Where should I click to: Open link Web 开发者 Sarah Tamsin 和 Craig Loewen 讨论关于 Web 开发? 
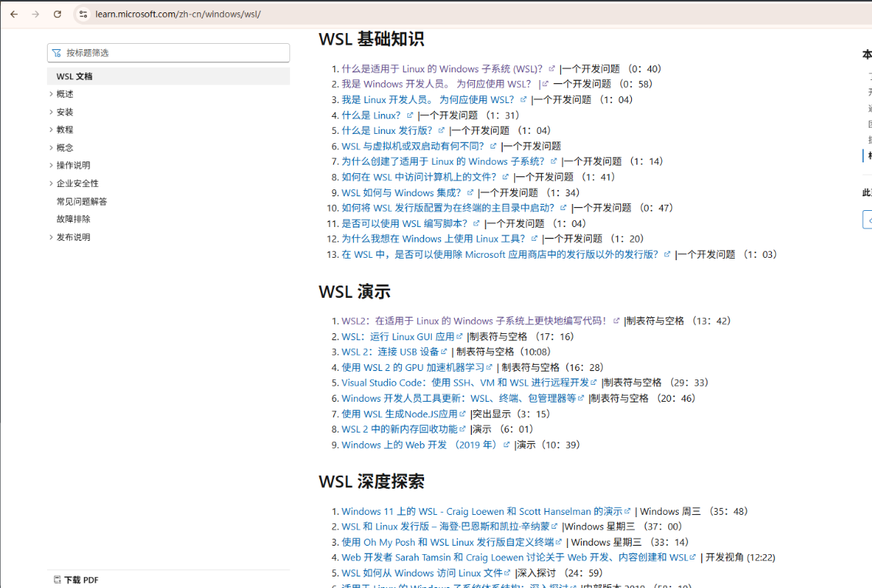515,557
